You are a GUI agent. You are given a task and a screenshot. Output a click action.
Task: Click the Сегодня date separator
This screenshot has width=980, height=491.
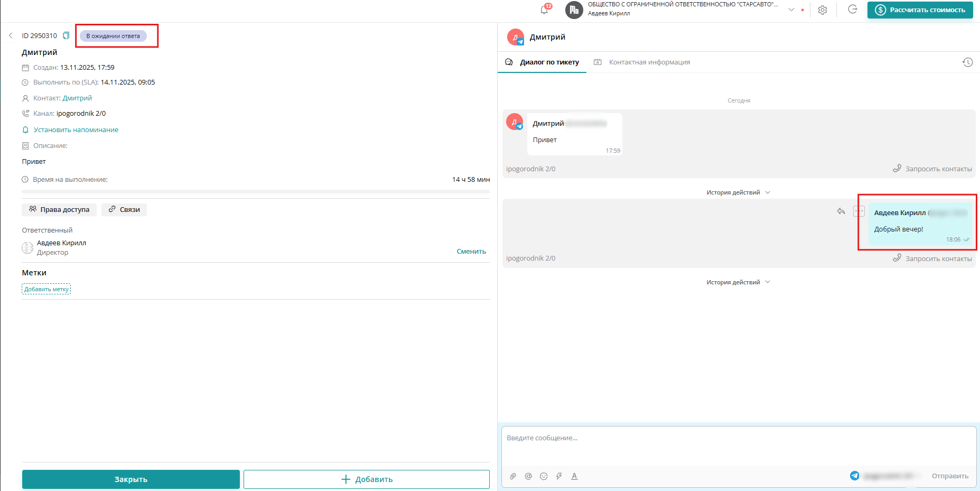coord(739,100)
